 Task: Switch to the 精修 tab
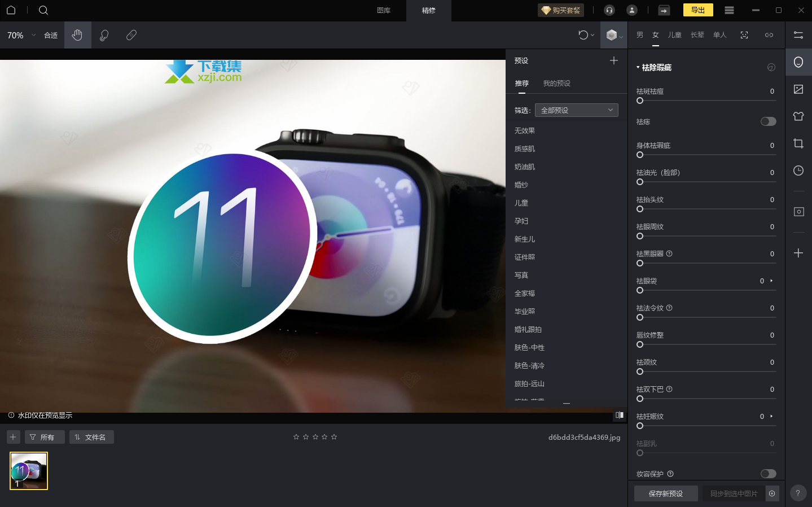click(429, 10)
